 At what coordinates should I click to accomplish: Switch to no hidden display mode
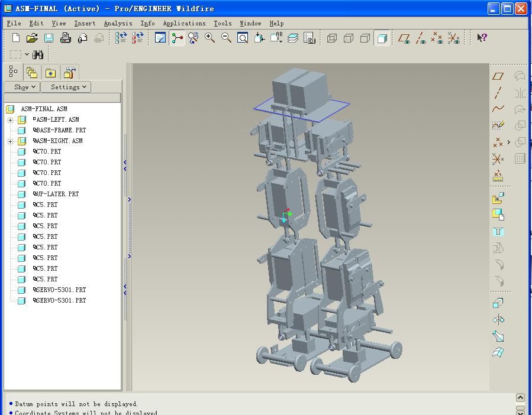click(x=365, y=38)
